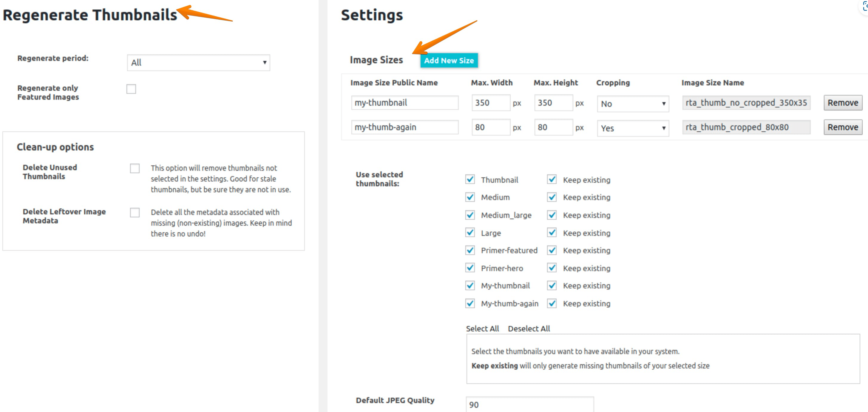Click the Clean-up options heading
Screen dimensions: 868x412
[55, 147]
